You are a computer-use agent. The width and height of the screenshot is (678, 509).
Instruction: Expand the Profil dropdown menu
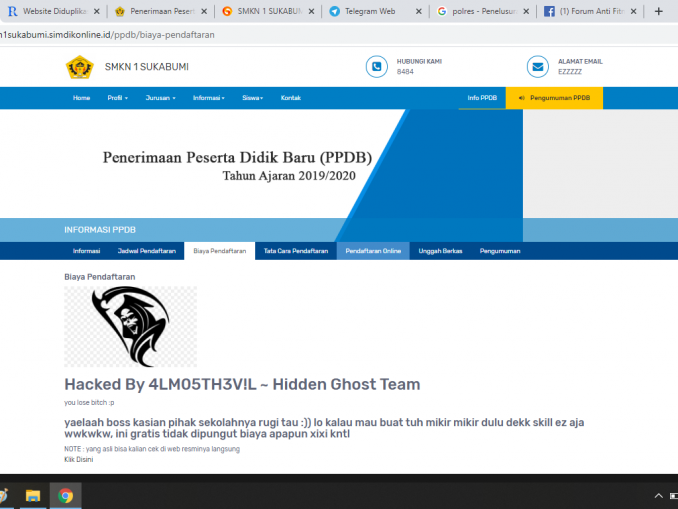pyautogui.click(x=118, y=98)
